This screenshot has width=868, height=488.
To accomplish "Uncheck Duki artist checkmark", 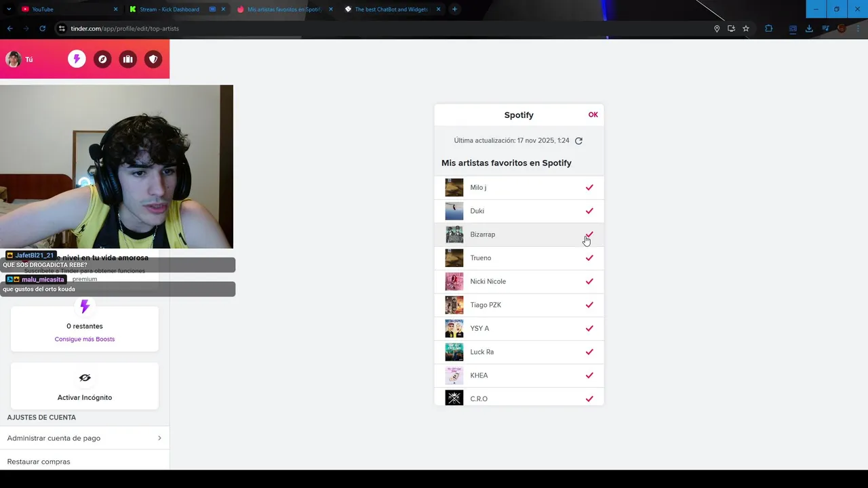I will click(589, 211).
